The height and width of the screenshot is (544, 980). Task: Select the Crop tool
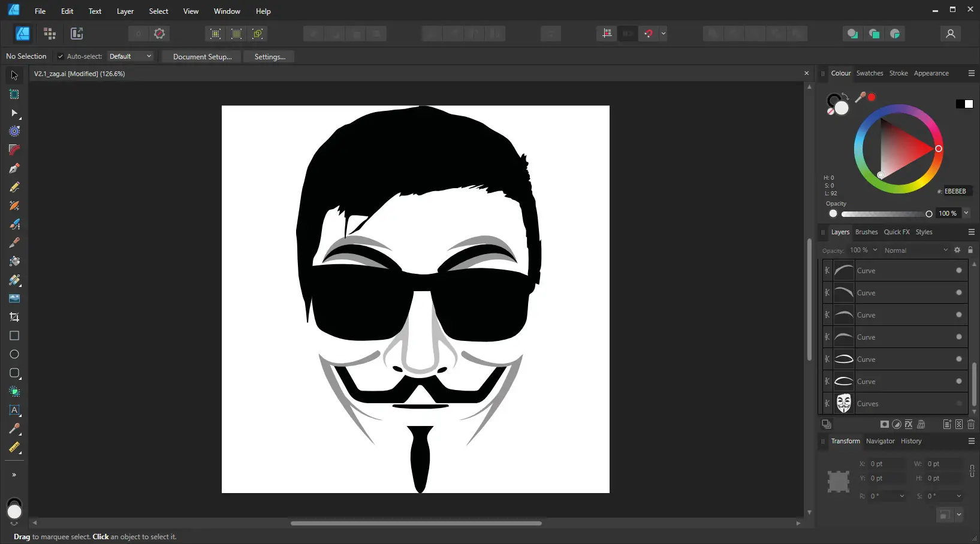(x=14, y=317)
